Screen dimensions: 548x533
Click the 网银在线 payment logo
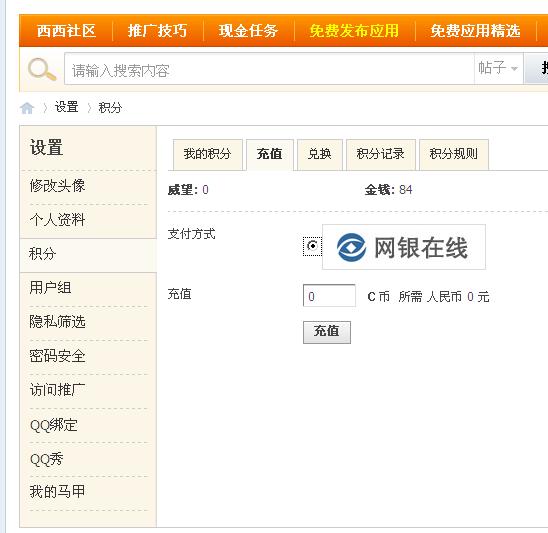click(404, 247)
